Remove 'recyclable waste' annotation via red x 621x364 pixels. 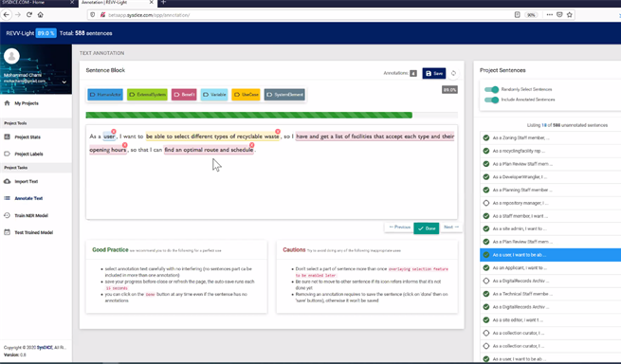click(278, 131)
